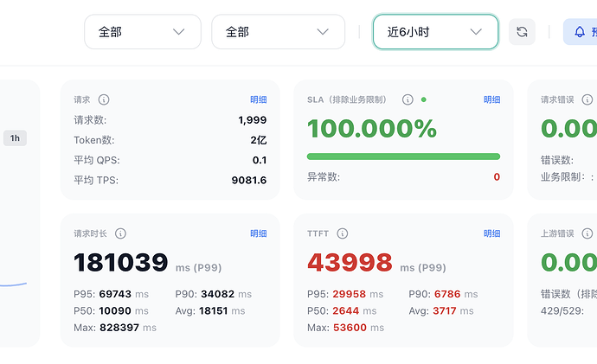The width and height of the screenshot is (597, 364).
Task: Click request duration Max value 828397
Action: click(119, 328)
